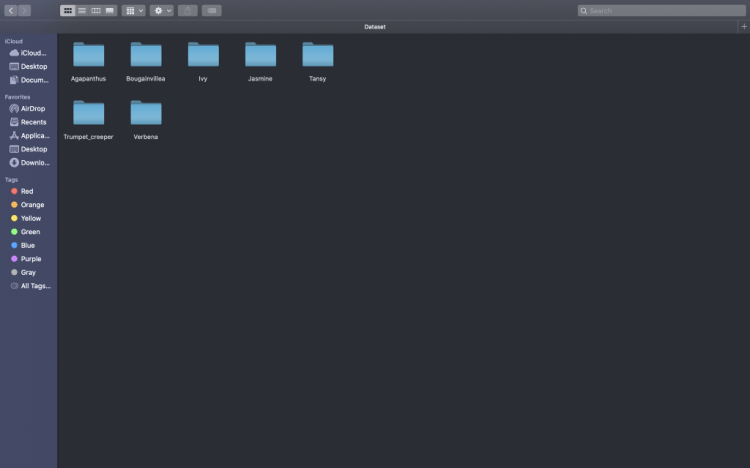The image size is (750, 468).
Task: Switch to list view in the toolbar
Action: point(82,10)
